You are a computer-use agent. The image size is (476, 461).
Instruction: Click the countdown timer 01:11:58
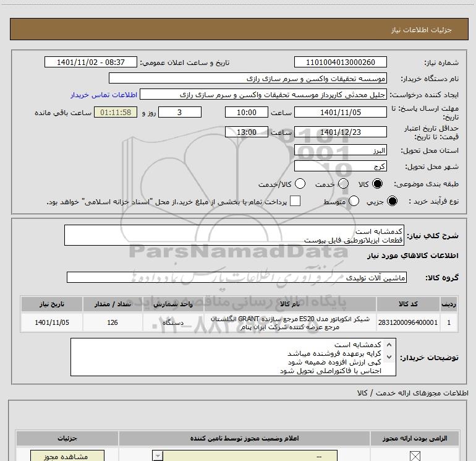(116, 112)
